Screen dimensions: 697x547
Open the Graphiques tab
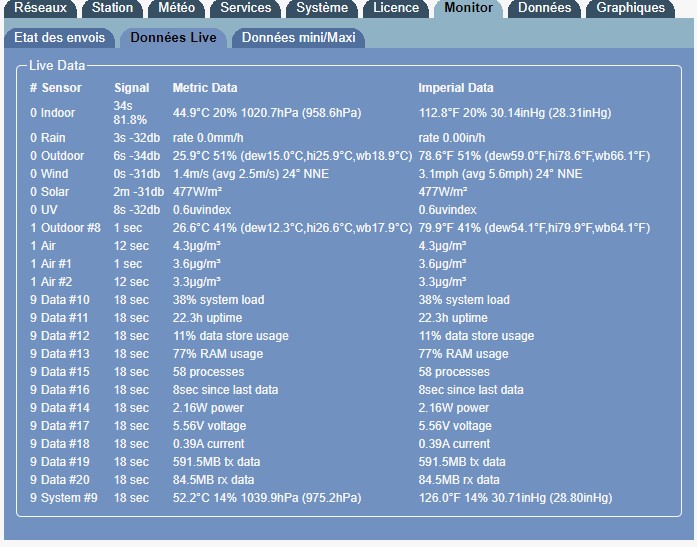(630, 8)
